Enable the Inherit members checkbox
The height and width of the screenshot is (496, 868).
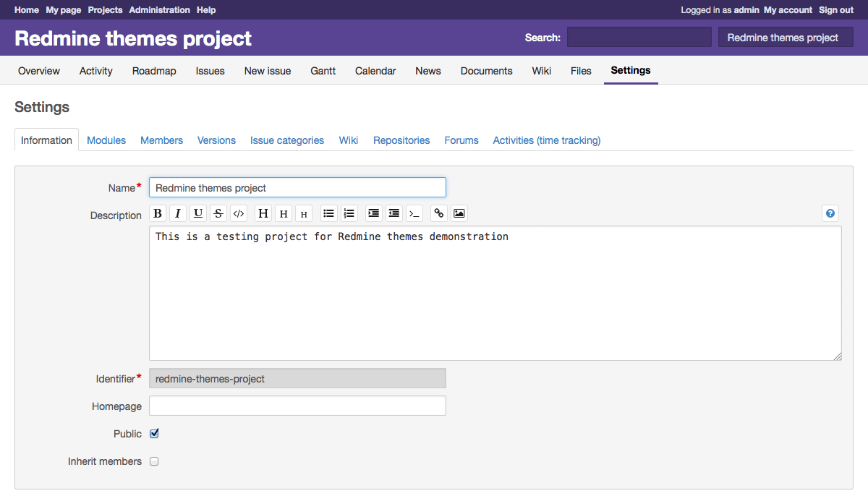(154, 461)
